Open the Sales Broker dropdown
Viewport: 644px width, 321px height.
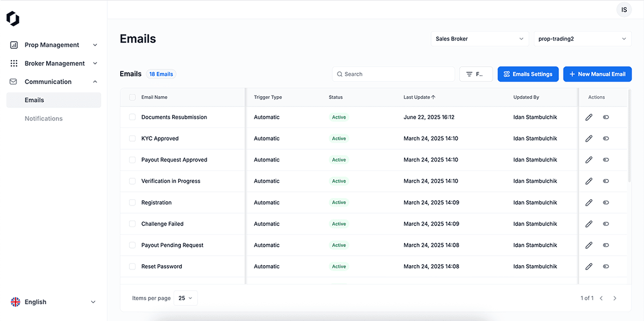[x=479, y=39]
